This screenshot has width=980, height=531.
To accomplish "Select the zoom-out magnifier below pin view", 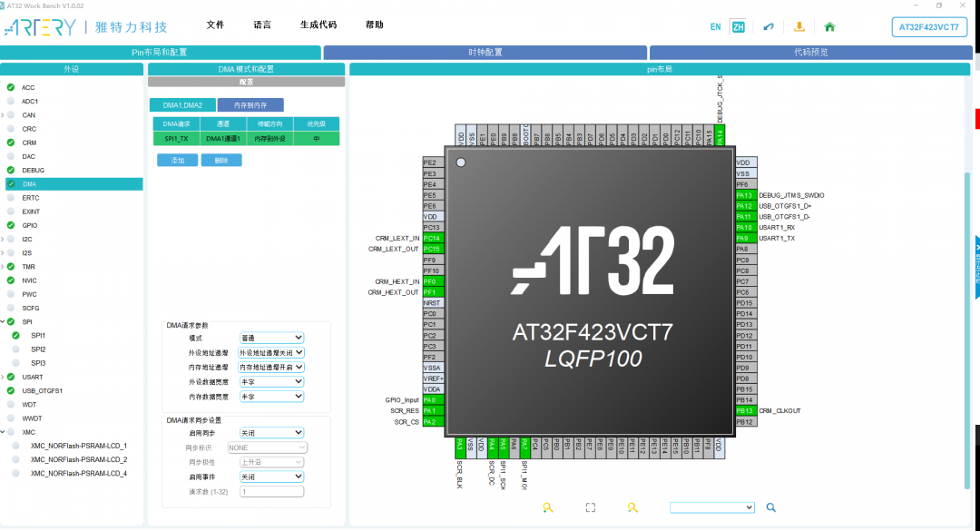I will [x=632, y=508].
